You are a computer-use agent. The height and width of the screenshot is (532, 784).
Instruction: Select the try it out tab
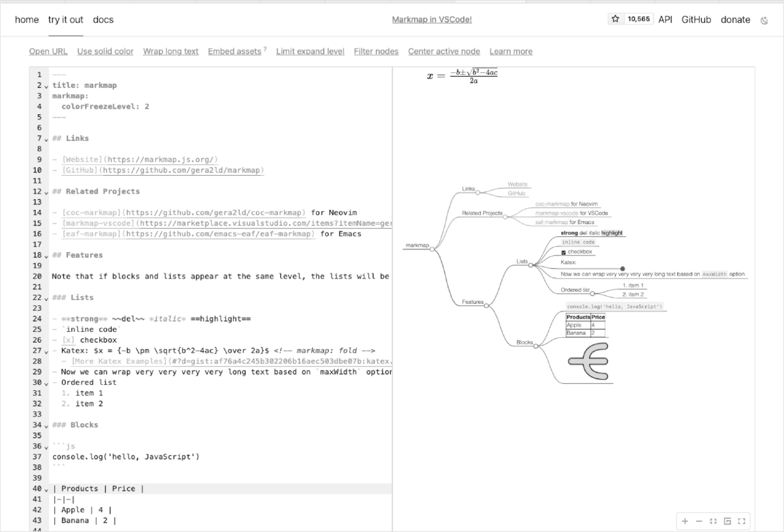(x=66, y=20)
